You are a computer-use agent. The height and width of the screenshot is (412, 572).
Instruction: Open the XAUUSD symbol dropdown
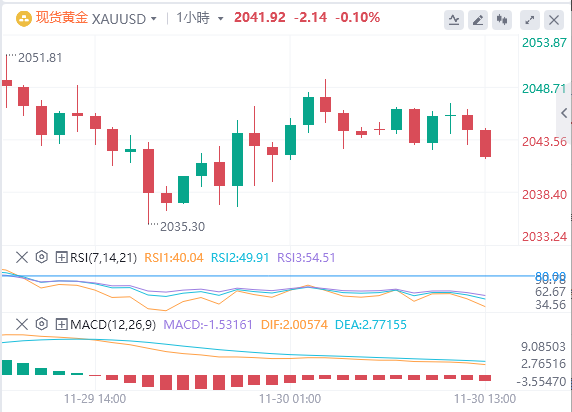[x=124, y=19]
